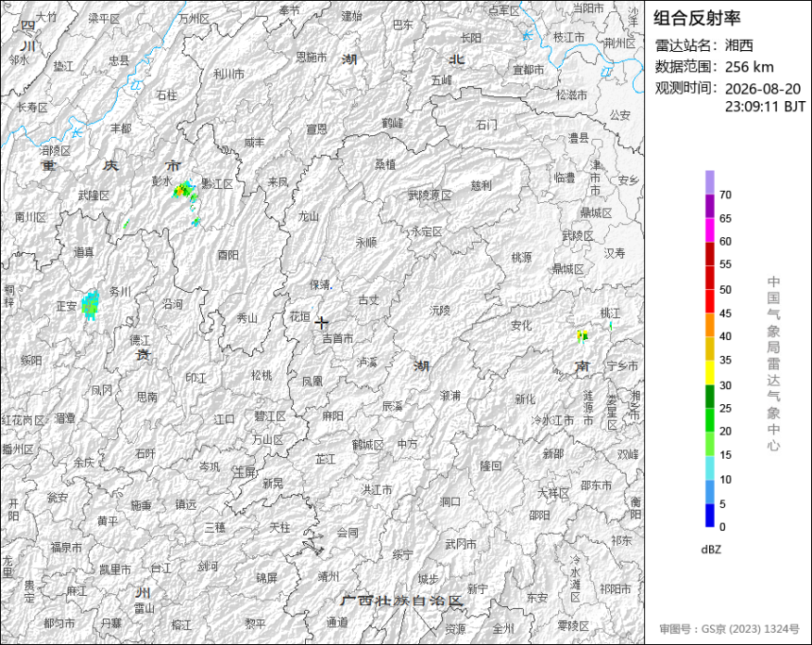The width and height of the screenshot is (812, 645).
Task: Click the magenta 60-65 dBZ legend color
Action: click(709, 230)
